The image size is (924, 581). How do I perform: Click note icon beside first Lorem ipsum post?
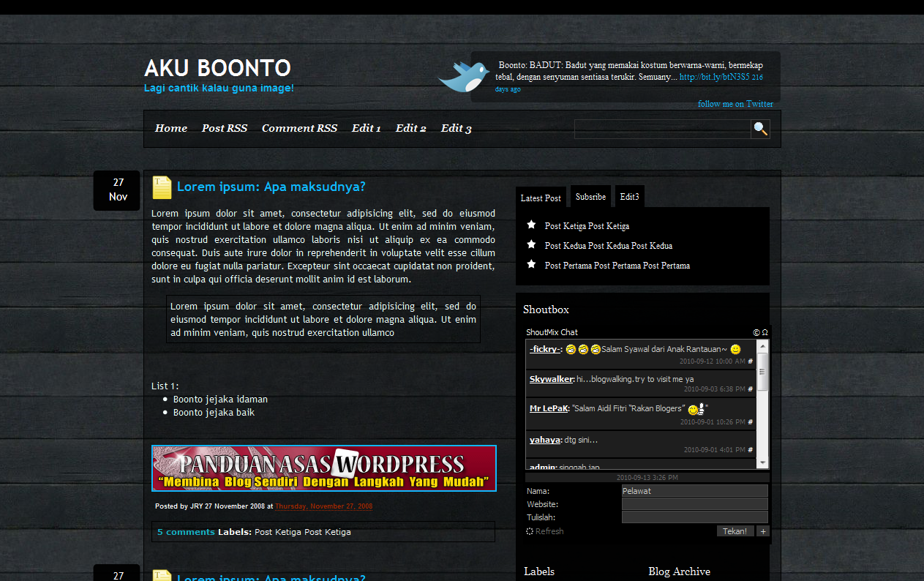point(162,187)
